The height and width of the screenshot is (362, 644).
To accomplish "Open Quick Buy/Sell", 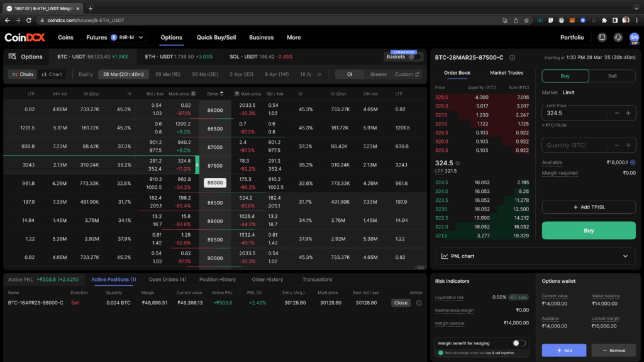I will [216, 37].
